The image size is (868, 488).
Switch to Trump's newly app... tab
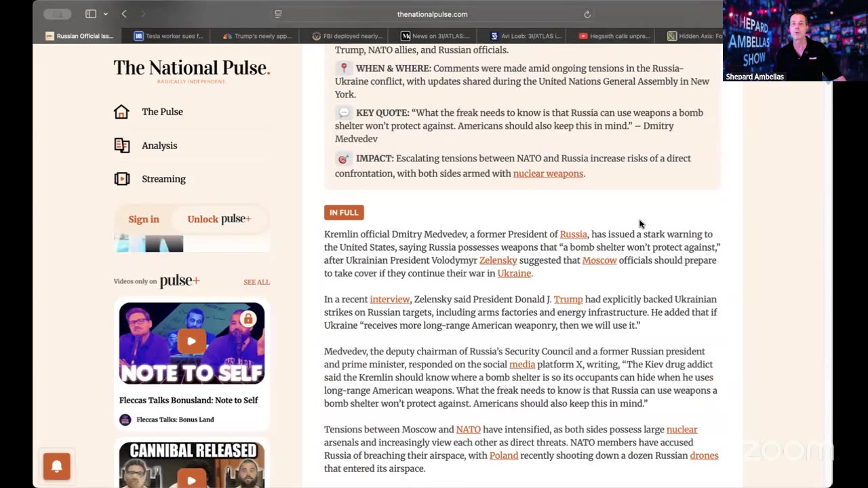tap(257, 36)
